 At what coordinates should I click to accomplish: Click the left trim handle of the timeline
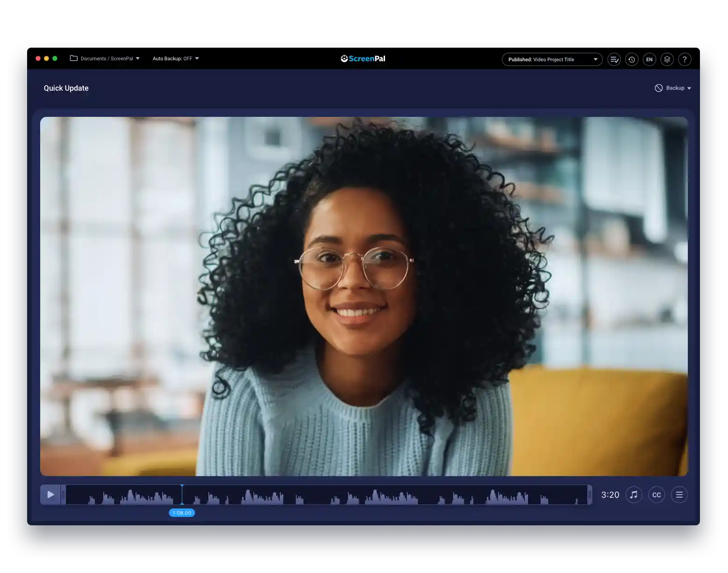63,494
